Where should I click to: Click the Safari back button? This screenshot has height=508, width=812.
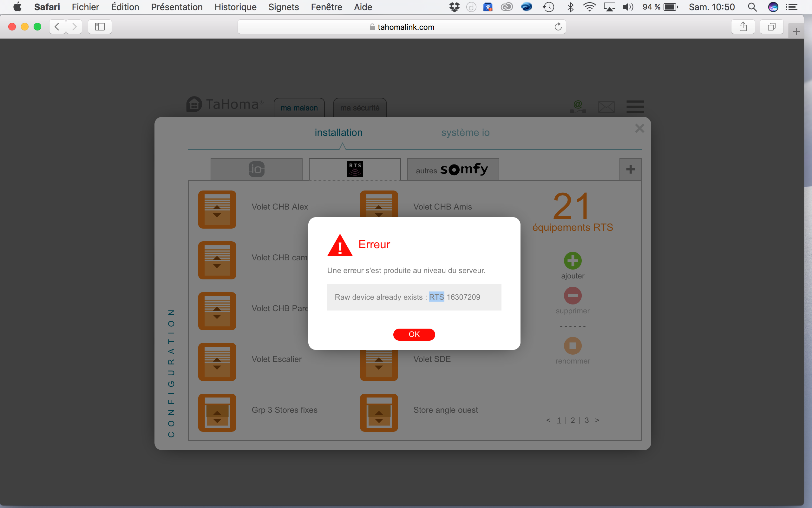tap(57, 27)
